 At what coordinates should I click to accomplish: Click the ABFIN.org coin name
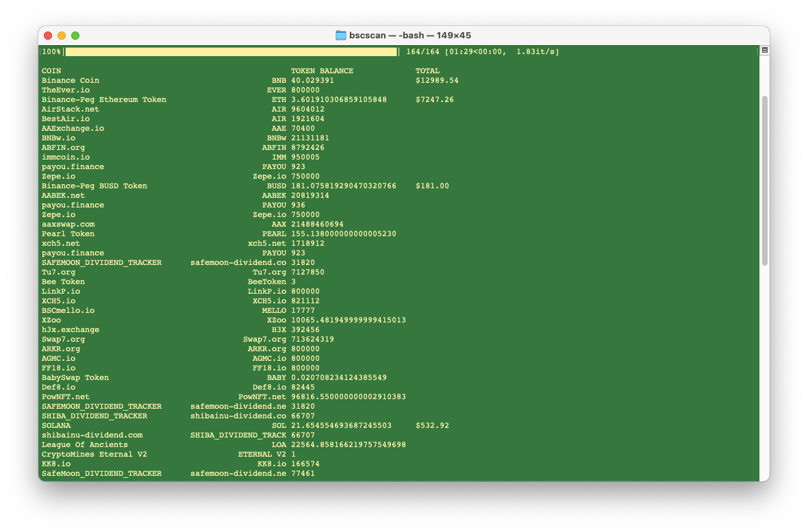pyautogui.click(x=64, y=147)
